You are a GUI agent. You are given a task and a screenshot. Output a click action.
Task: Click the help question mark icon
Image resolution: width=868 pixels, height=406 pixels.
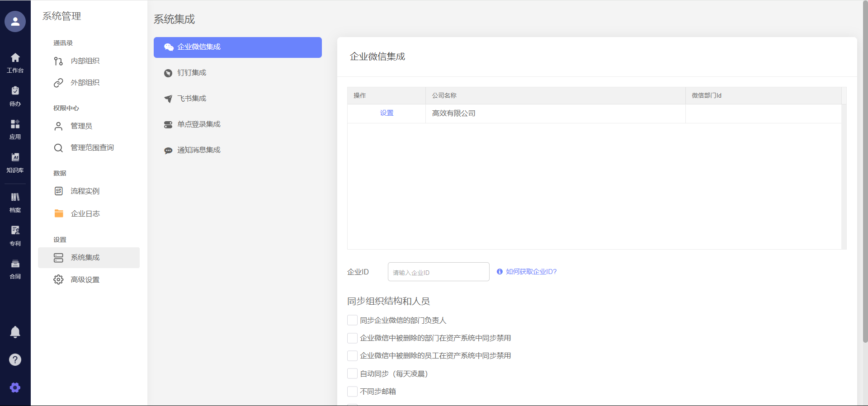[x=15, y=359]
